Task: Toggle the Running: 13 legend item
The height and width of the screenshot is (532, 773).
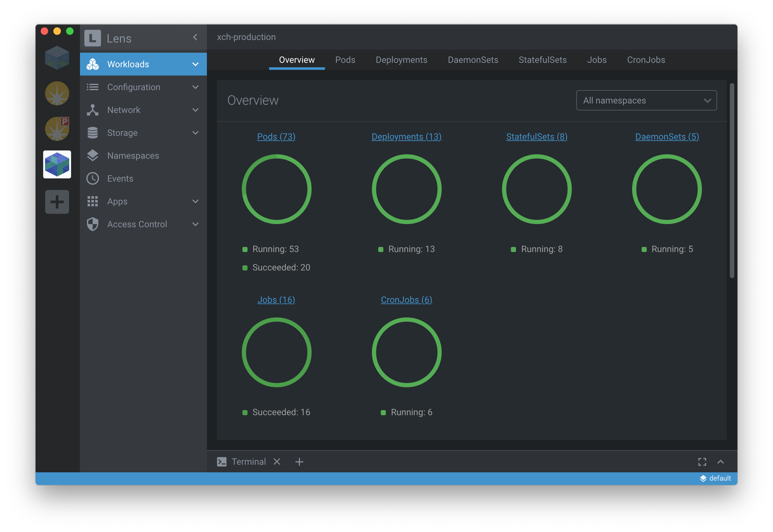Action: pyautogui.click(x=406, y=249)
